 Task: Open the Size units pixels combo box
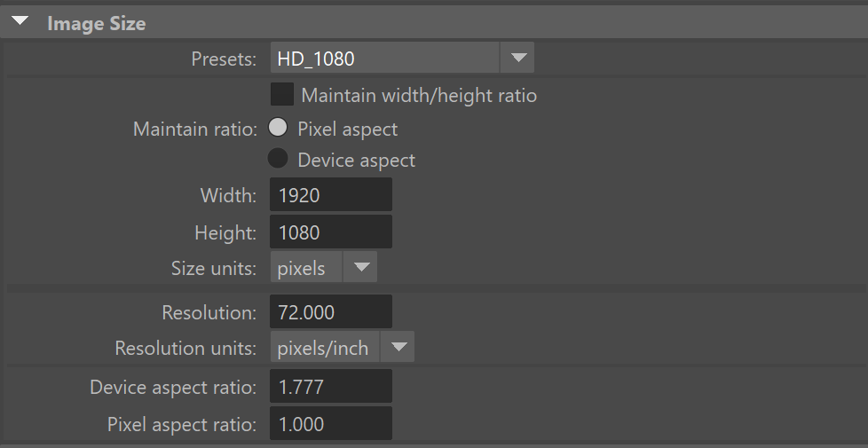[306, 268]
